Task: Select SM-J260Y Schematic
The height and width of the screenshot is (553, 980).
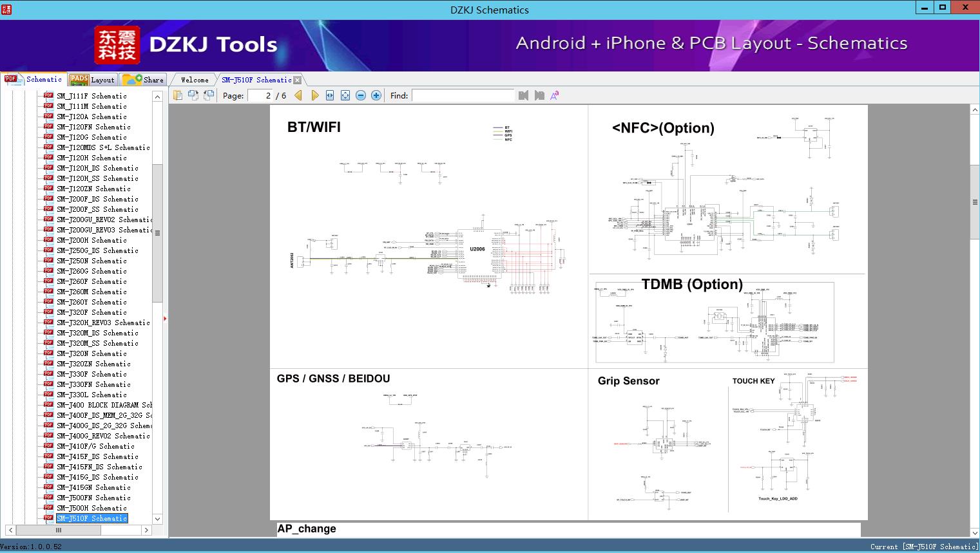Action: (x=91, y=302)
